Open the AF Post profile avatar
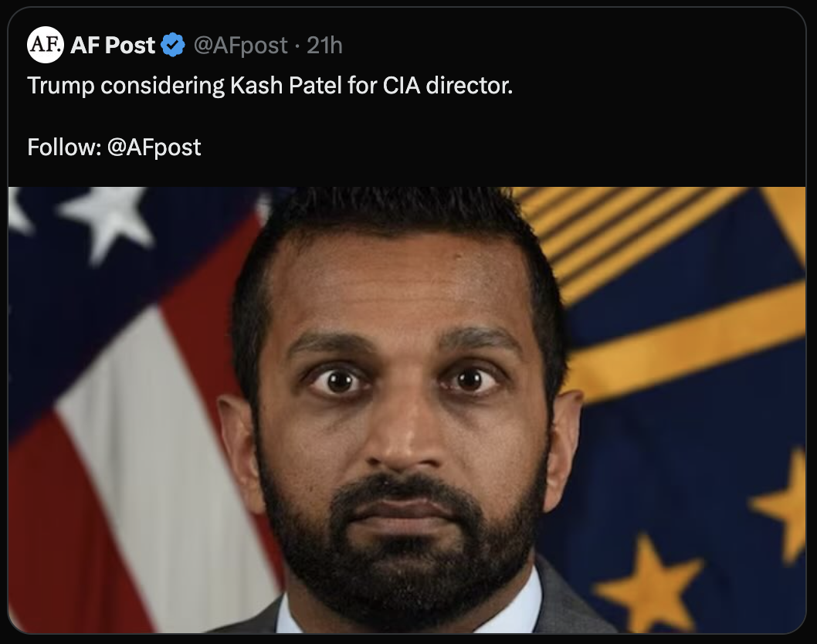The image size is (817, 644). click(x=46, y=45)
